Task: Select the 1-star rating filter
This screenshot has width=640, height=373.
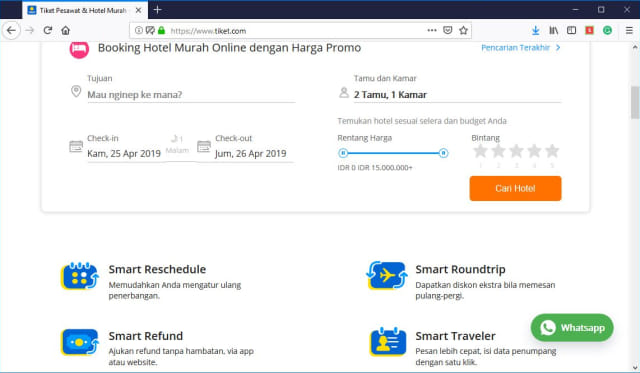Action: point(480,151)
